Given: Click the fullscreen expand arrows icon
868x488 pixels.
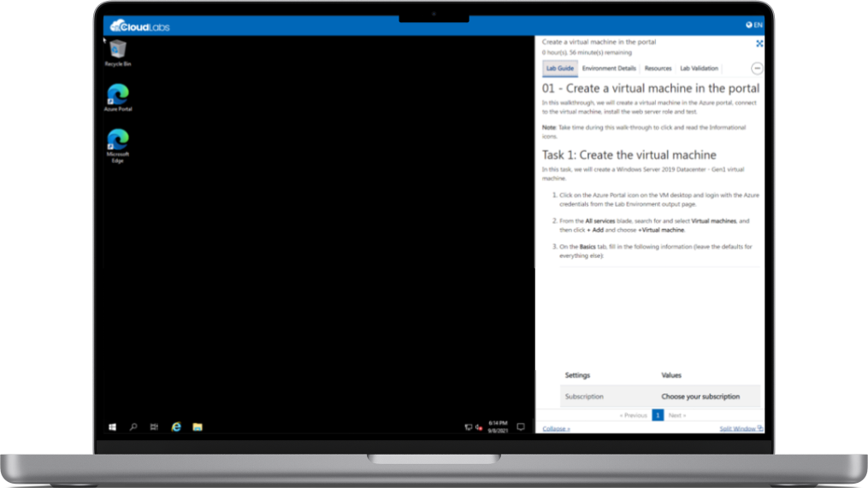Looking at the screenshot, I should (x=759, y=44).
